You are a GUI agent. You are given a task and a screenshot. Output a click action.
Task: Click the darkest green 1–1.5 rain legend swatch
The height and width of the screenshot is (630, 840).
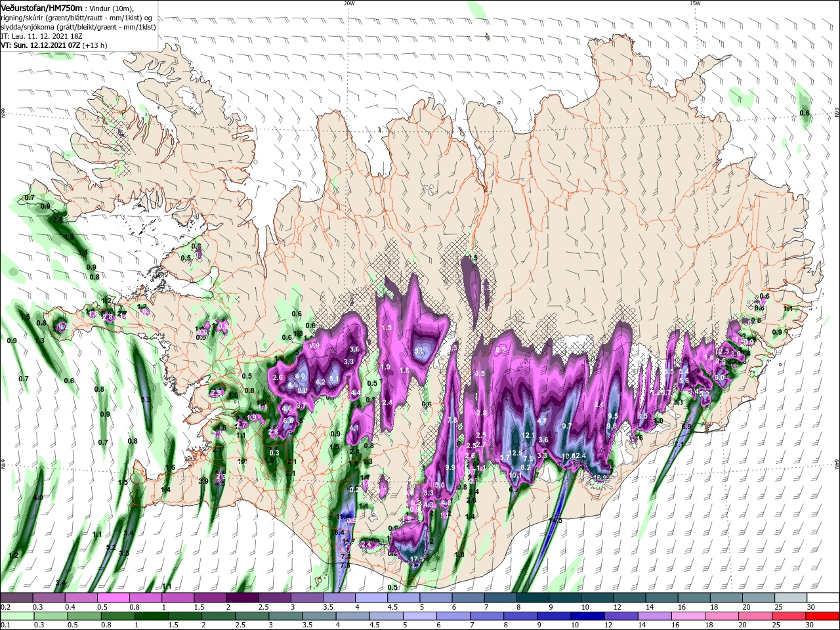pyautogui.click(x=153, y=616)
